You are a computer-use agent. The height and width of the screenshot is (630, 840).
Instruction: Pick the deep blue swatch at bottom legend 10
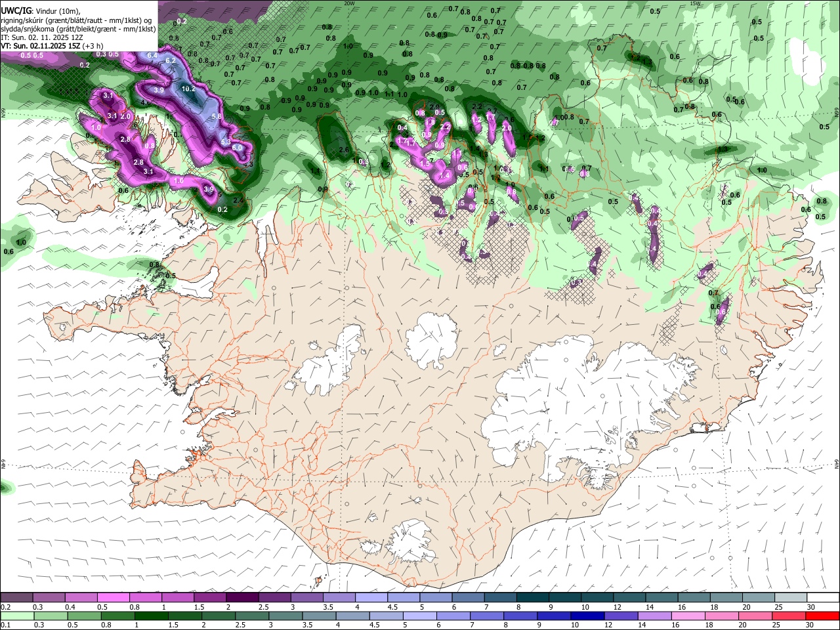click(586, 616)
